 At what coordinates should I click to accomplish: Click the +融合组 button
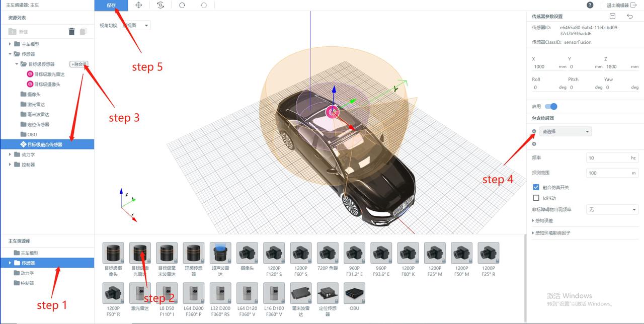point(78,64)
